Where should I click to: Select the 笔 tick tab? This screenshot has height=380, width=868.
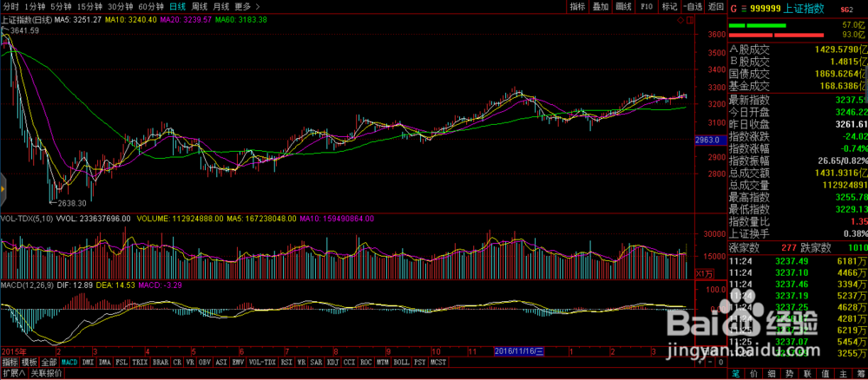pyautogui.click(x=736, y=373)
